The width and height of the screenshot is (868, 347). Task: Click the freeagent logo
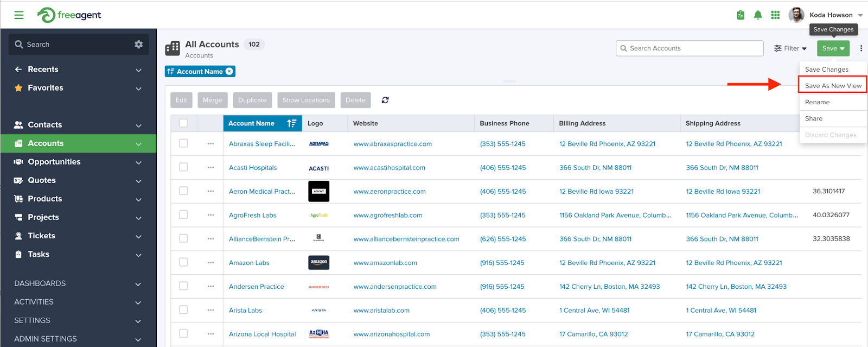[x=69, y=15]
